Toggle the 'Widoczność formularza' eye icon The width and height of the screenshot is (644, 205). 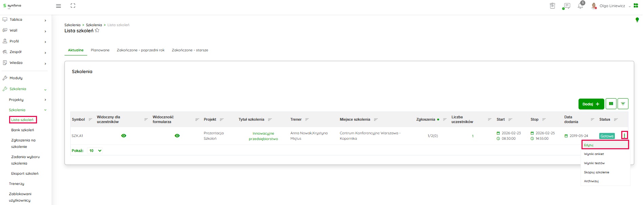click(x=177, y=136)
